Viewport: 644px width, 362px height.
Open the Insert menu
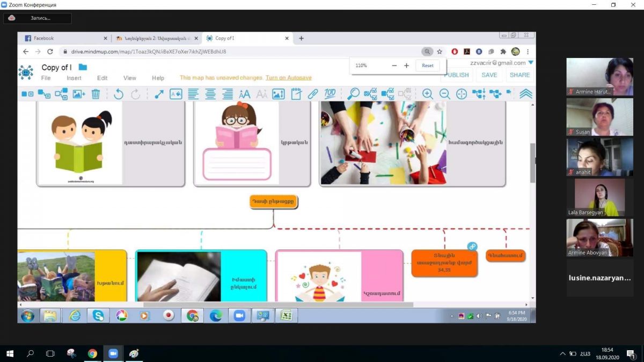(x=74, y=78)
